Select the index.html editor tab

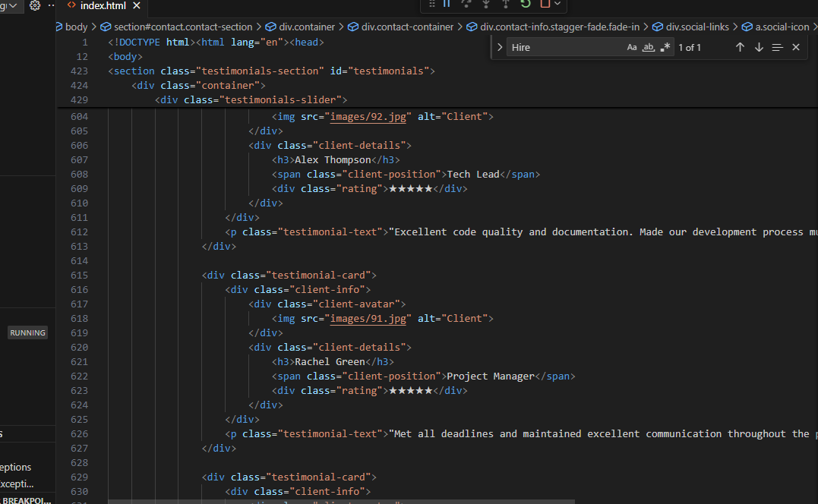103,6
